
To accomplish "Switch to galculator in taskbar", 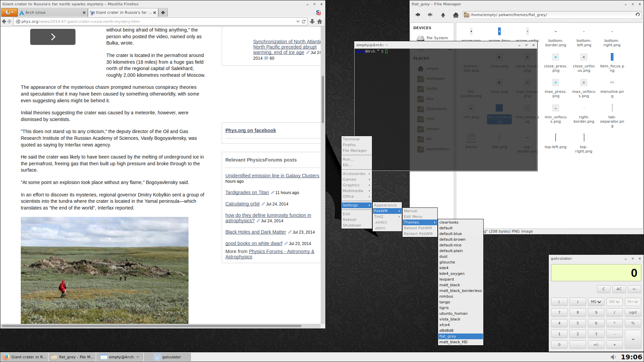I will point(167,357).
